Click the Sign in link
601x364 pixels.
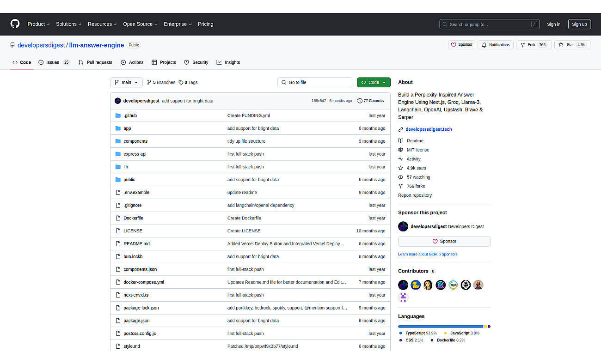(553, 24)
